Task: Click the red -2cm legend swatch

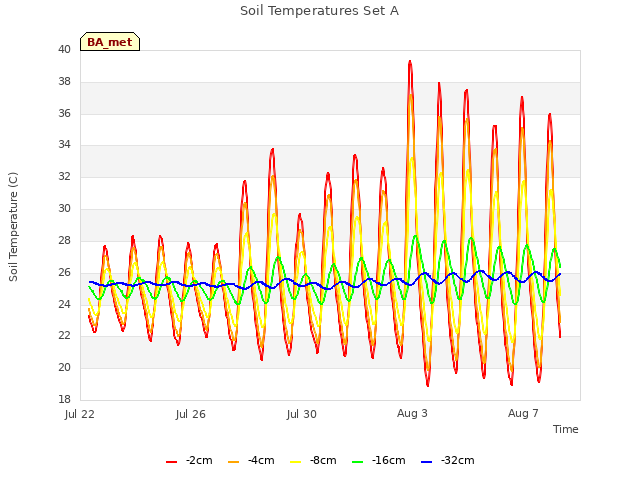Action: [171, 462]
